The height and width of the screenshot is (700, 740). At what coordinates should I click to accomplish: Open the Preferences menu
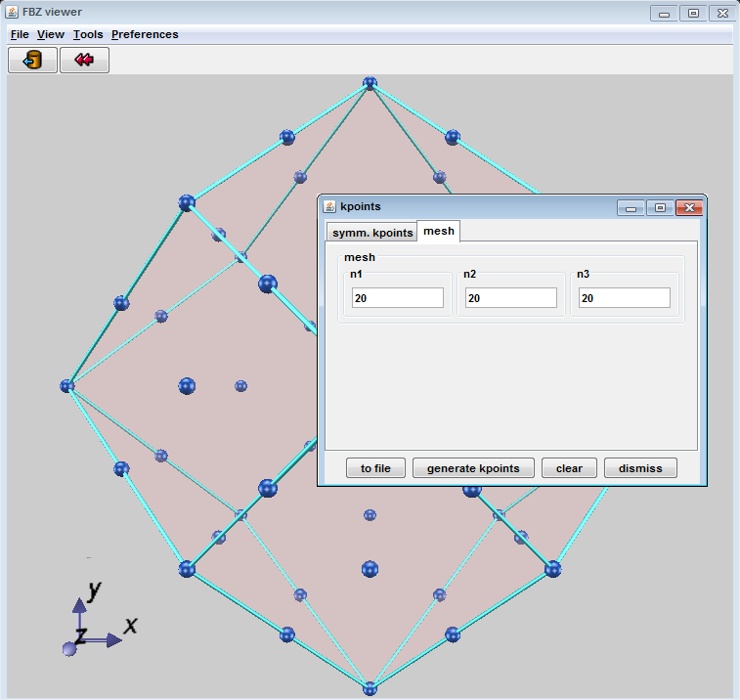tap(145, 34)
